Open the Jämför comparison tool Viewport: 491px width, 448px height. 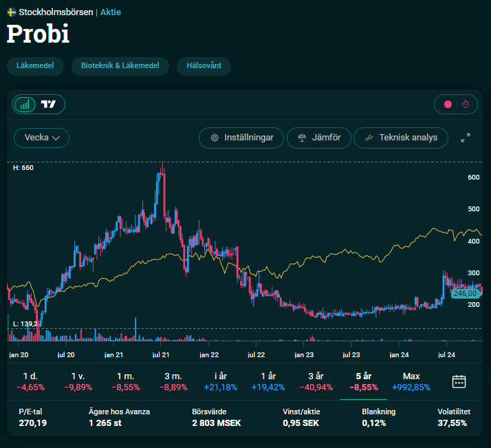[x=319, y=138]
